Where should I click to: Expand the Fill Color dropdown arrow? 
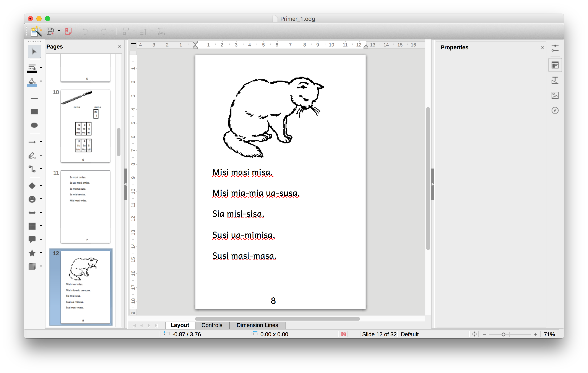click(x=41, y=81)
